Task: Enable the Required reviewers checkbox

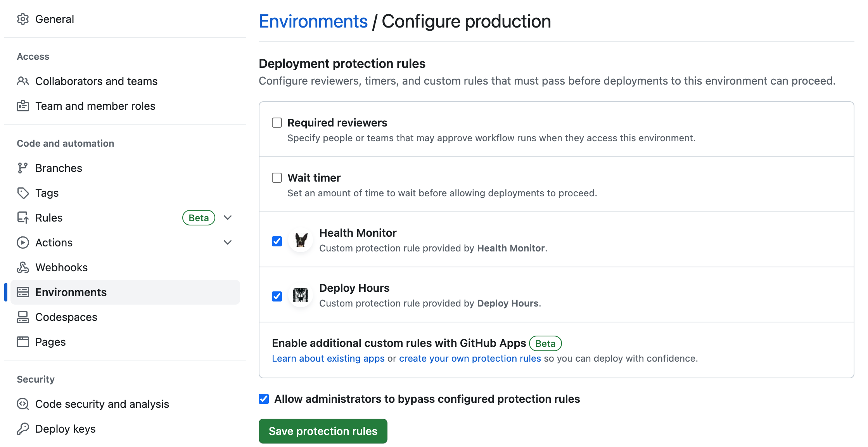Action: 277,122
